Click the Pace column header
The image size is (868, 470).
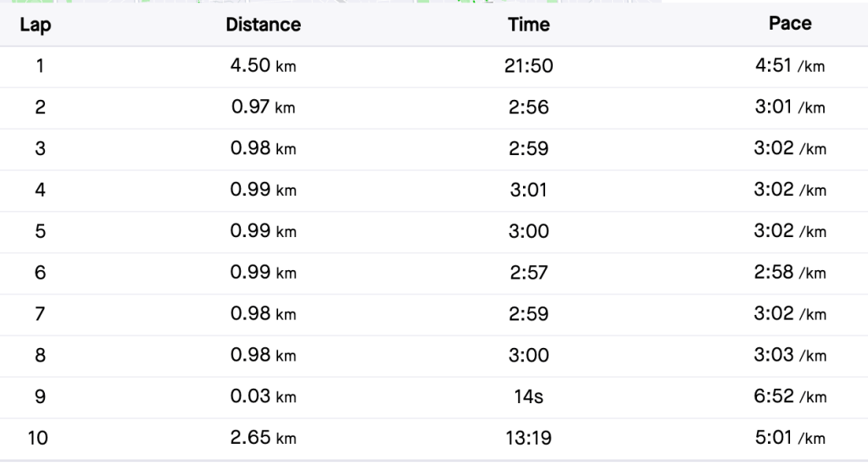pyautogui.click(x=790, y=23)
